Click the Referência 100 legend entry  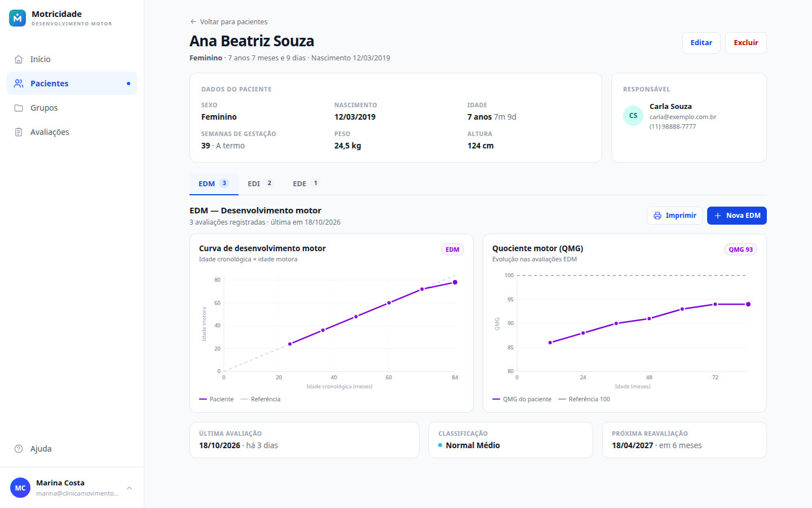[584, 399]
